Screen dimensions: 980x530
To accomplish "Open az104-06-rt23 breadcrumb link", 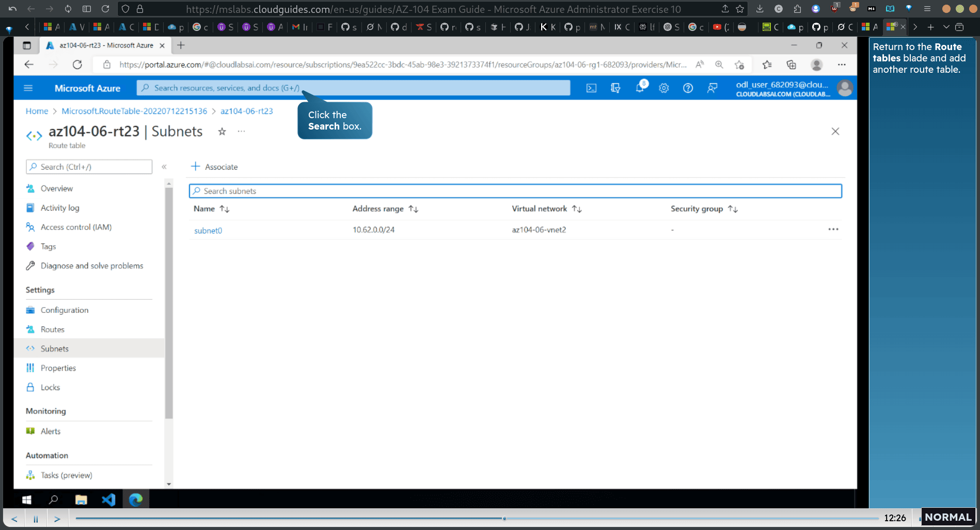I will (247, 111).
